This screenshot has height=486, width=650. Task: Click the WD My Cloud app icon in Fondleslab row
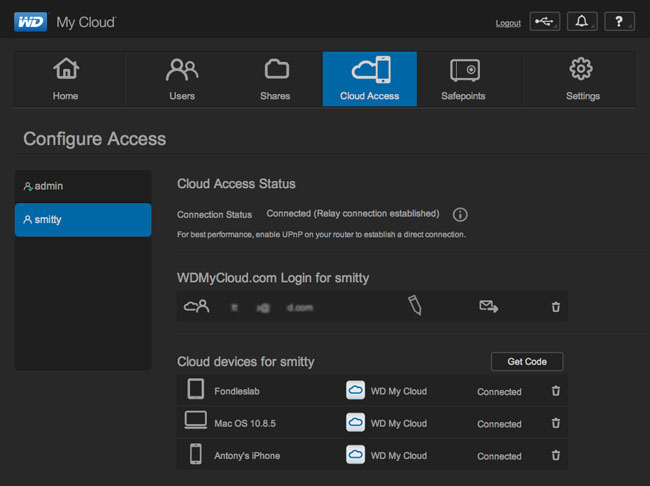tap(355, 390)
